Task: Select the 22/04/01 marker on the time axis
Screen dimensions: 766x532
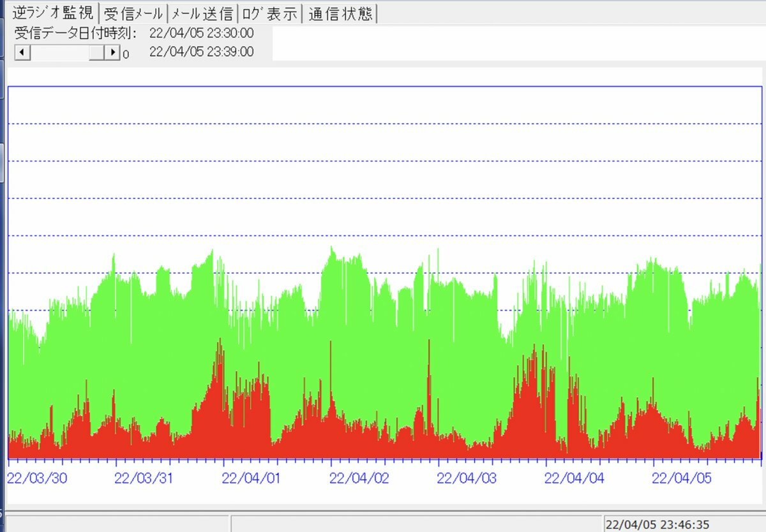Action: pyautogui.click(x=252, y=478)
